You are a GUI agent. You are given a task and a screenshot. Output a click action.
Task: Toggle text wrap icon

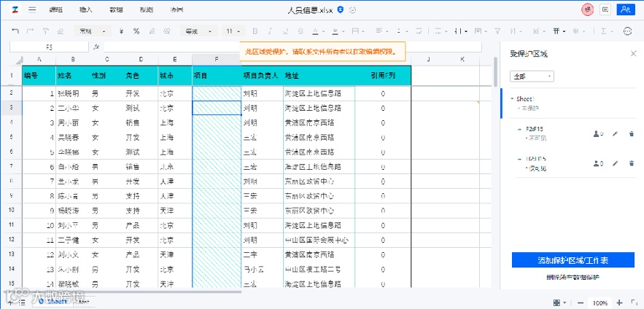(x=419, y=31)
